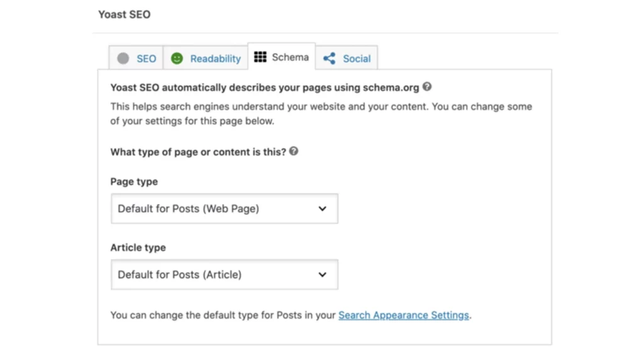Click the 'Page type' label
Image resolution: width=644 pixels, height=362 pixels.
(134, 182)
